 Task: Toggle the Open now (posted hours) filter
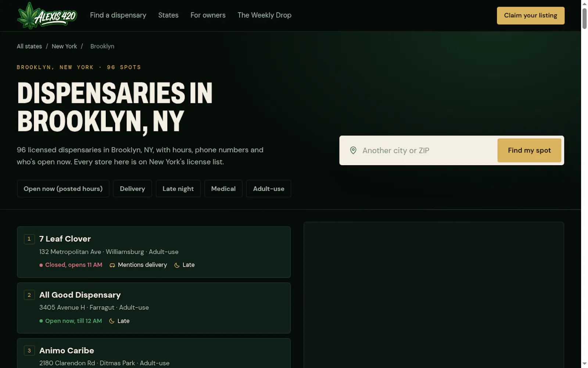point(63,188)
